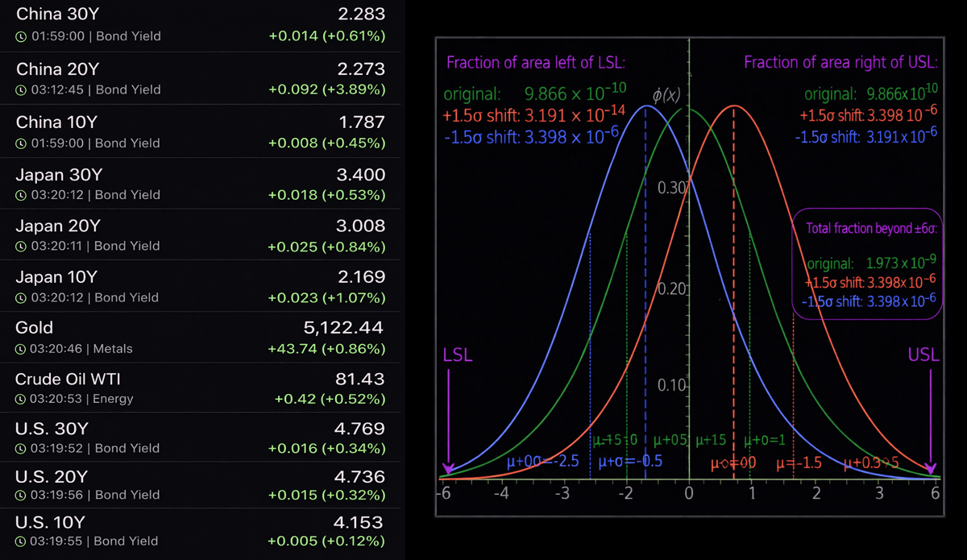Click clock icon in Japan 20Y row
This screenshot has height=560, width=967.
click(20, 246)
